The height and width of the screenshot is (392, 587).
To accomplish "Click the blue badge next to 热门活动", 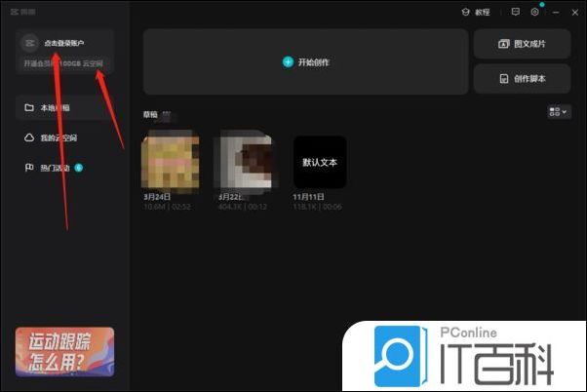I will coord(79,168).
